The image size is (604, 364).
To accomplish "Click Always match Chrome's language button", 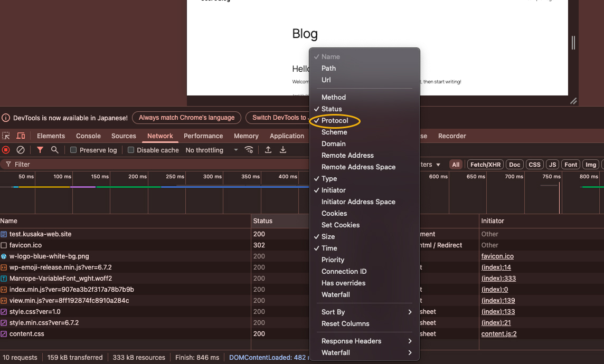I will 186,118.
